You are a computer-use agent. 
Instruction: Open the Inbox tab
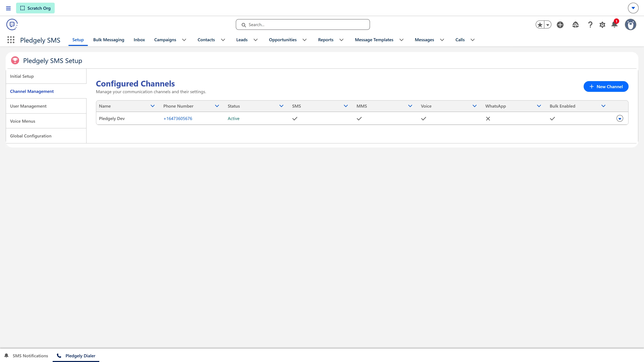139,40
